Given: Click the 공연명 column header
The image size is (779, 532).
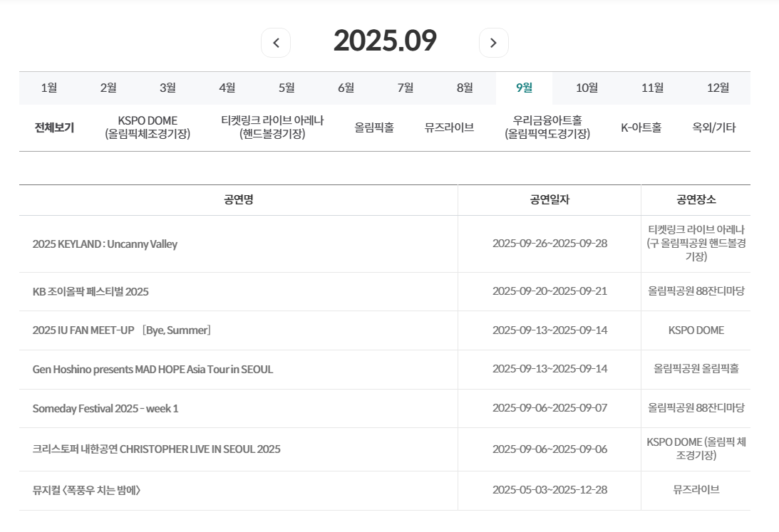Looking at the screenshot, I should point(239,199).
